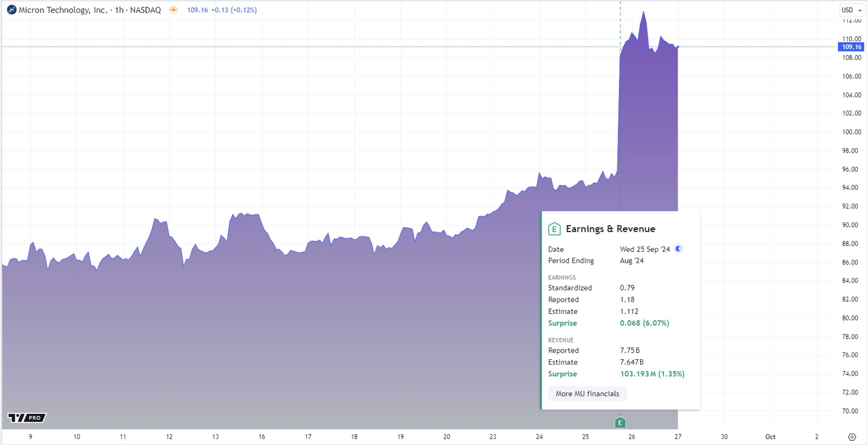Click the moon after-hours icon beside date

click(x=678, y=249)
